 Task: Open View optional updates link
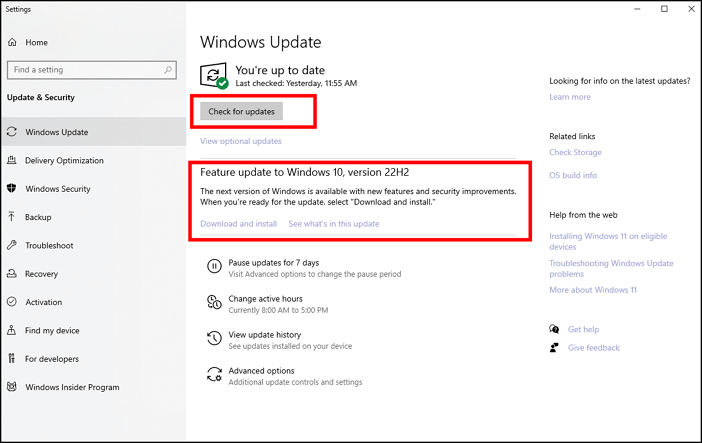tap(241, 141)
